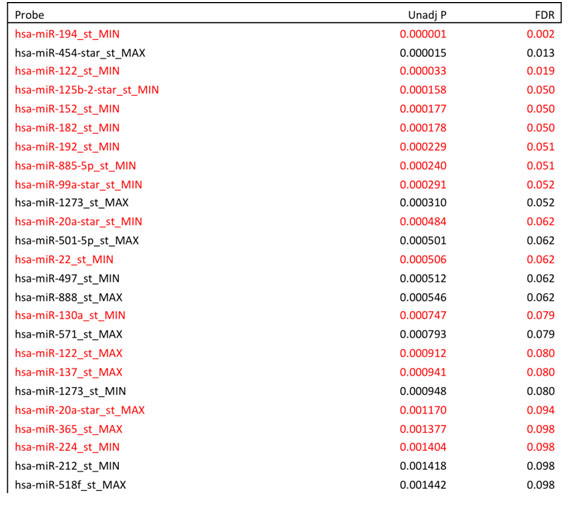This screenshot has height=523, width=580.
Task: Click the P value 0.001170
Action: [423, 410]
